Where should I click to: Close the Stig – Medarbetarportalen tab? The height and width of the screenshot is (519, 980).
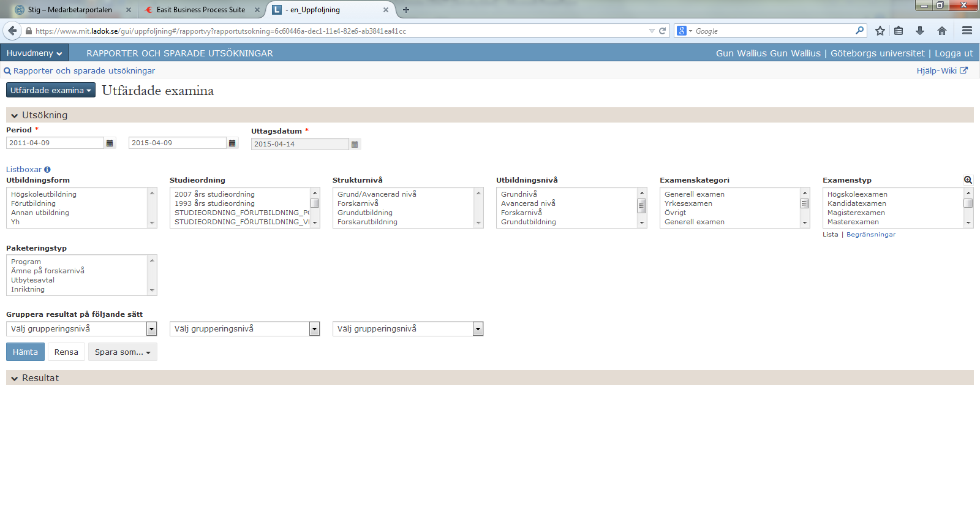[x=129, y=10]
